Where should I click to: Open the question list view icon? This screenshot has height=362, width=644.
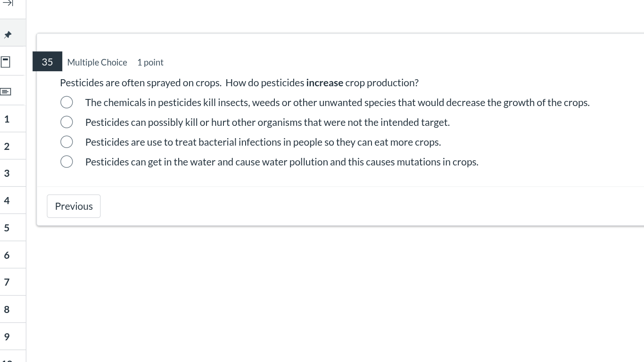click(5, 90)
